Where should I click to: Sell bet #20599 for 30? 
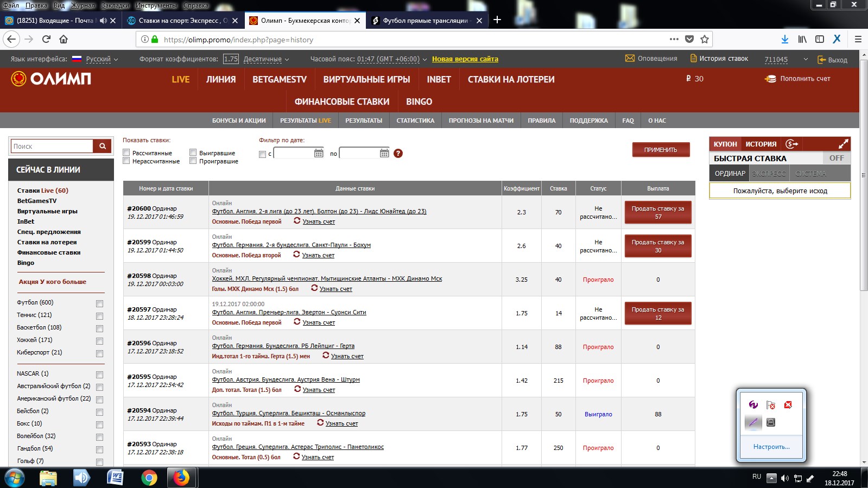(658, 246)
